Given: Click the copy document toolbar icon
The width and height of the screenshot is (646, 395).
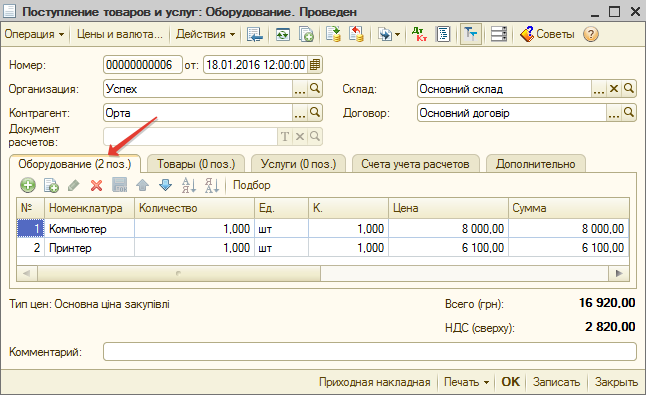Looking at the screenshot, I should tap(306, 34).
